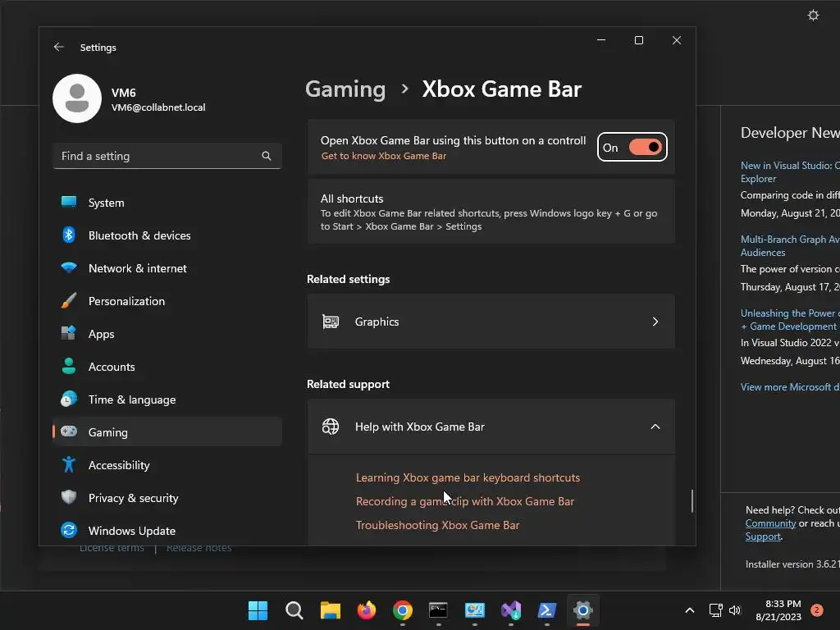Open Troubleshooting Xbox Game Bar link
840x630 pixels.
pyautogui.click(x=437, y=525)
